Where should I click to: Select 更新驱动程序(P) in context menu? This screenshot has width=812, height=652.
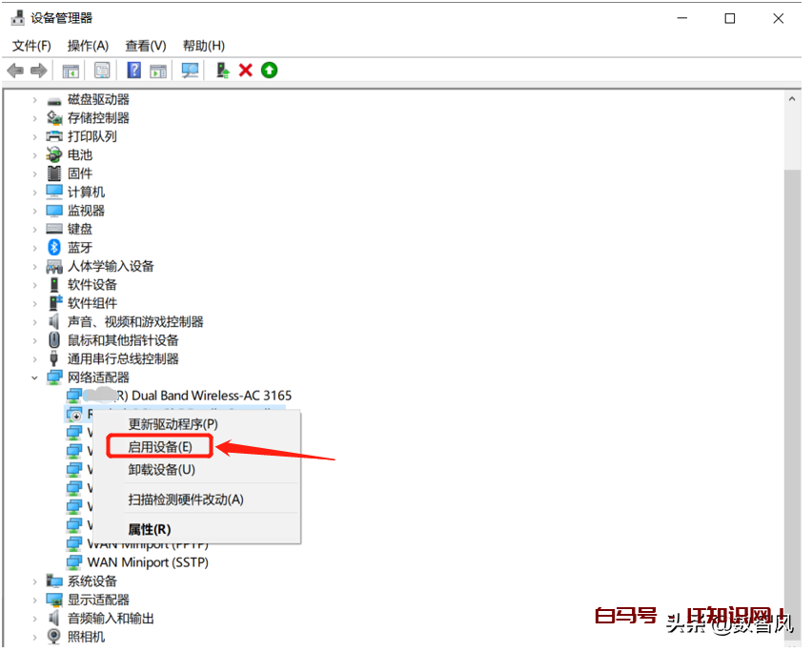pos(173,423)
